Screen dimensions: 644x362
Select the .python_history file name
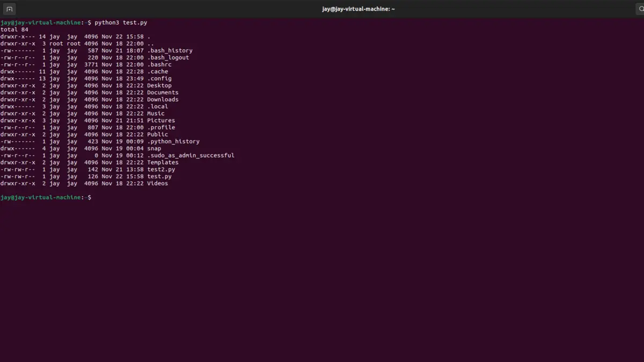(x=173, y=141)
